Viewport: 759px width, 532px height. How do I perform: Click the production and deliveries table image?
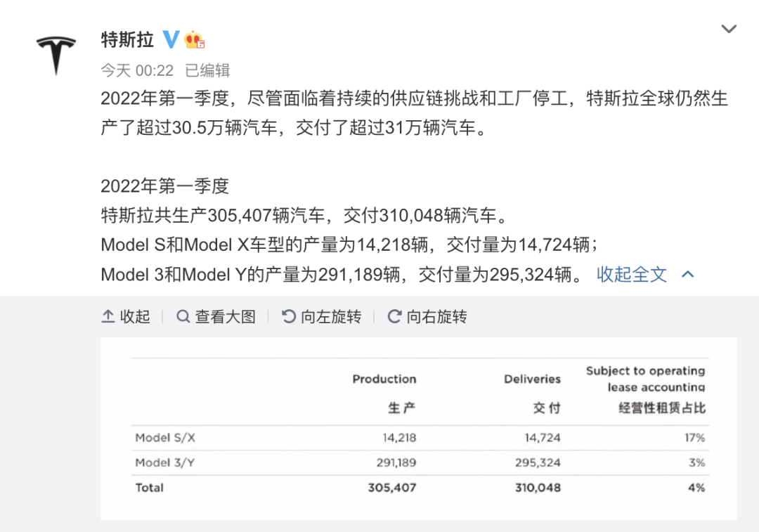(419, 429)
